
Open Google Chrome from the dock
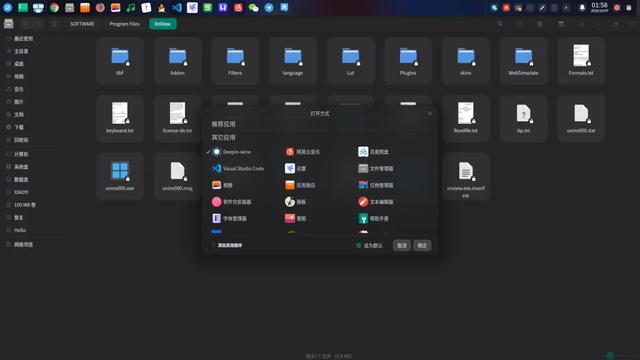pos(54,7)
